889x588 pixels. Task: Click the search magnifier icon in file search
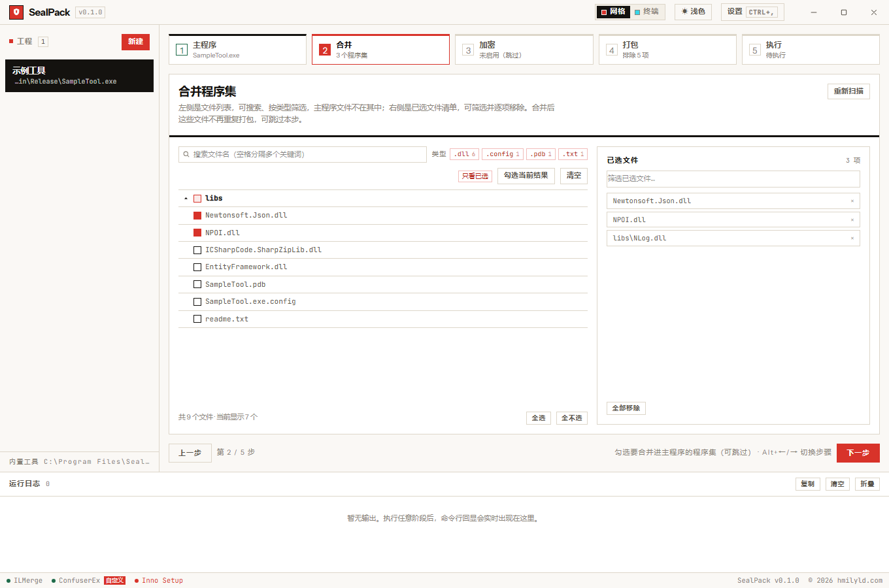click(186, 154)
